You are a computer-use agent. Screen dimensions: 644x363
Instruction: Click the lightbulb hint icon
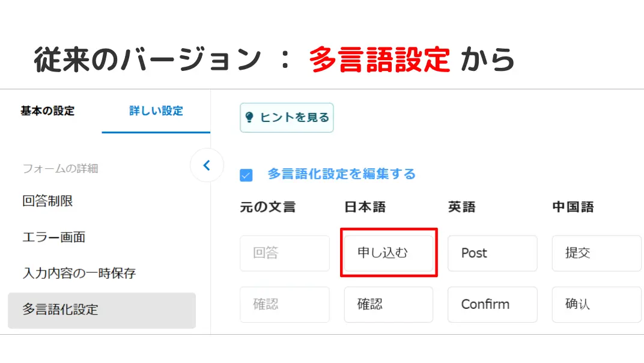tap(249, 118)
